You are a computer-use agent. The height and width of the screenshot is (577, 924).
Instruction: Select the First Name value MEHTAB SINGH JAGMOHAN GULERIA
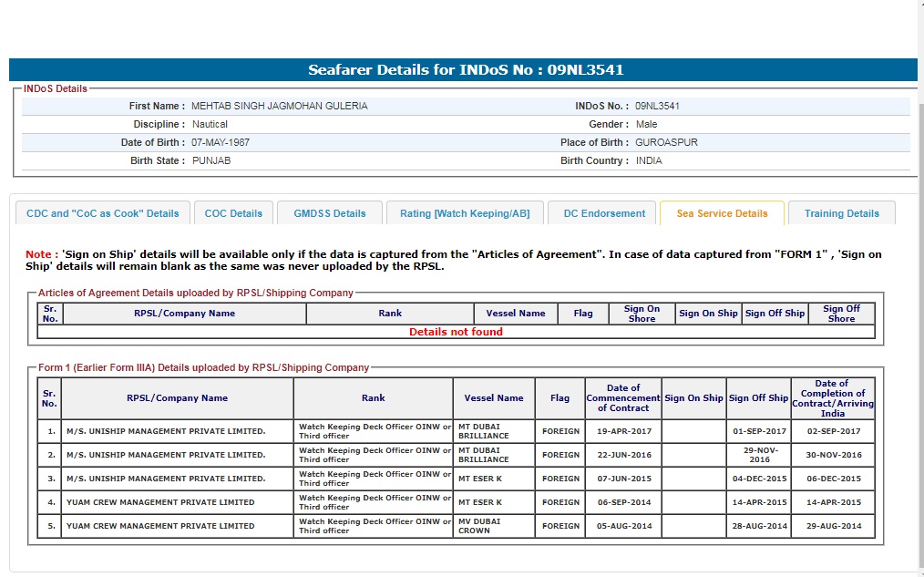pos(279,106)
